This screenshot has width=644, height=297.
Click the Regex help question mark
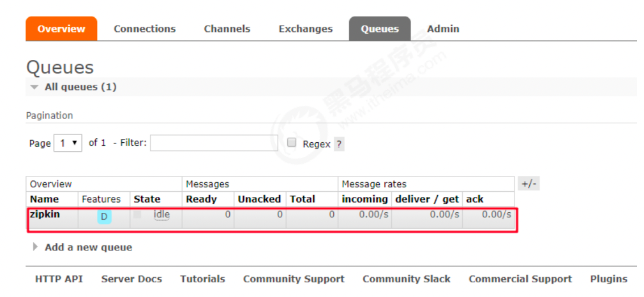click(339, 144)
